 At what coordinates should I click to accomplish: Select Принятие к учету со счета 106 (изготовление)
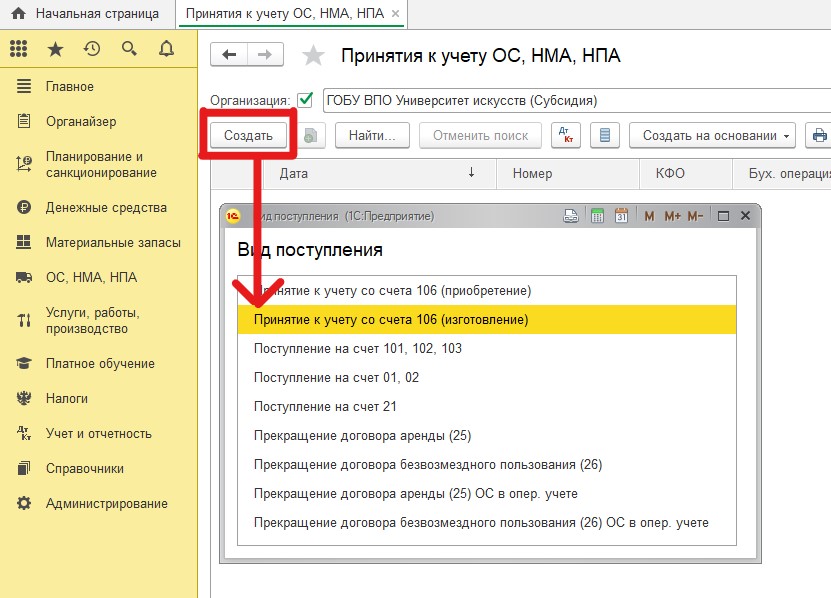[x=487, y=320]
